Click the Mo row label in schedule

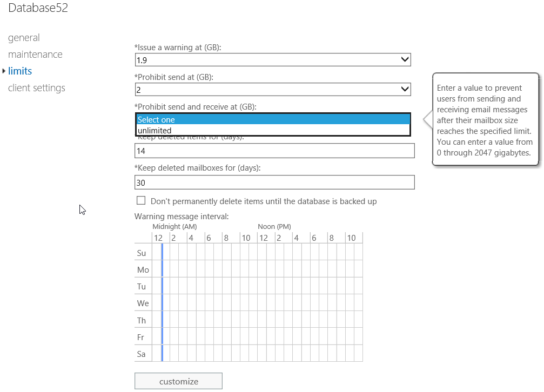(x=143, y=269)
